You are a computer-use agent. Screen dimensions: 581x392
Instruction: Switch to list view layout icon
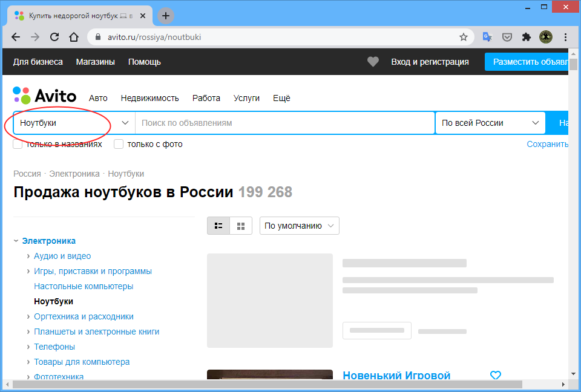(x=218, y=226)
